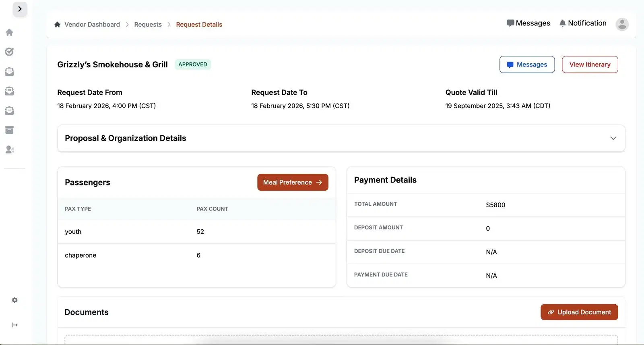Click the Upload Document button
Screen dimensions: 644x345
pos(579,312)
